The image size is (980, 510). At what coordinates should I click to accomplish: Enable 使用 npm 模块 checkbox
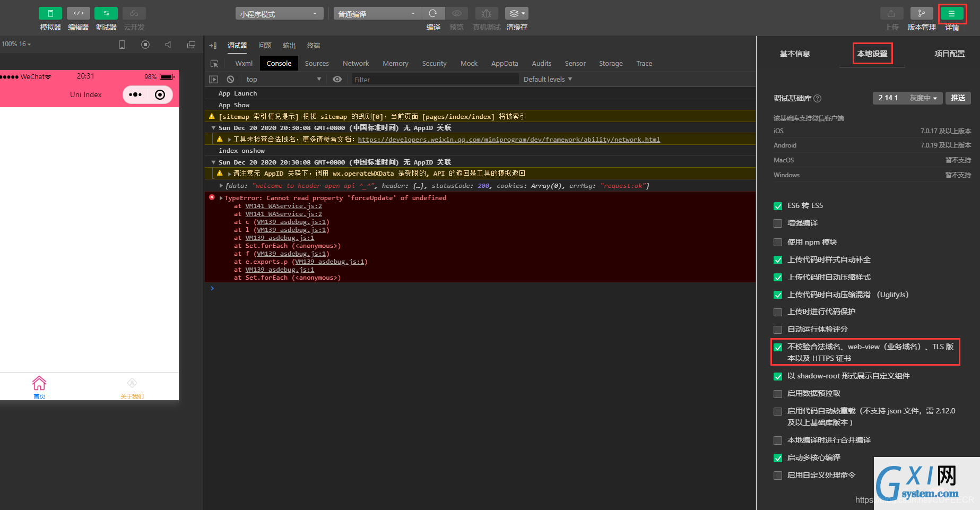pos(778,243)
